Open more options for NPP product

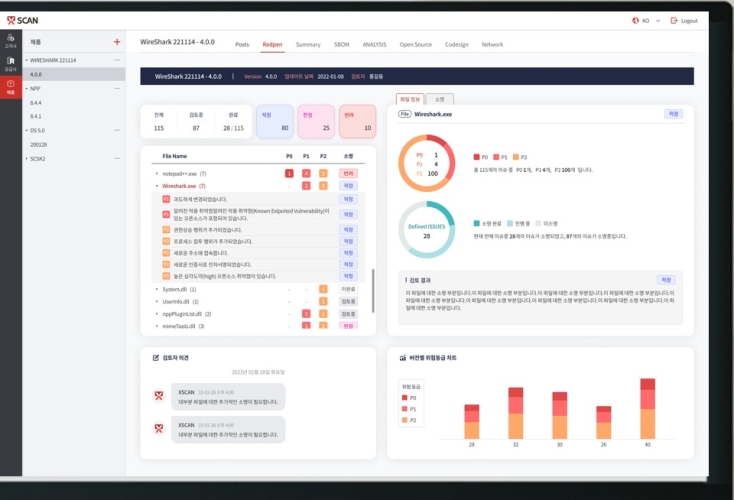coord(117,88)
